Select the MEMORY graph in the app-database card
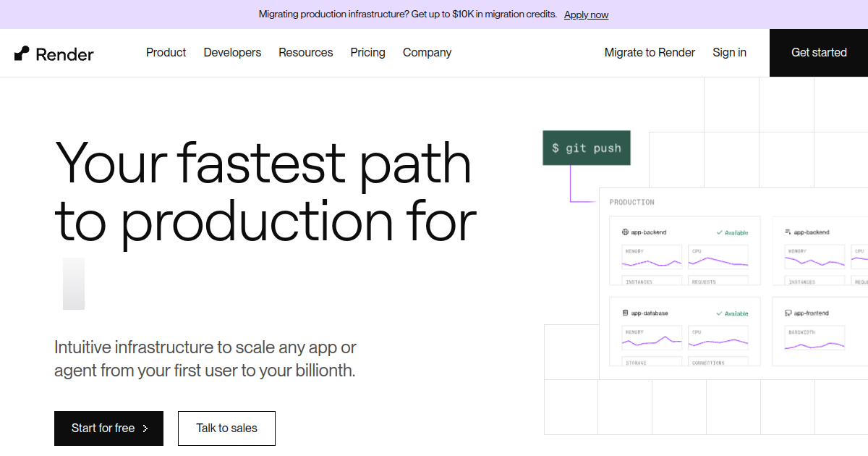Viewport: 868px width, 456px height. [x=652, y=339]
